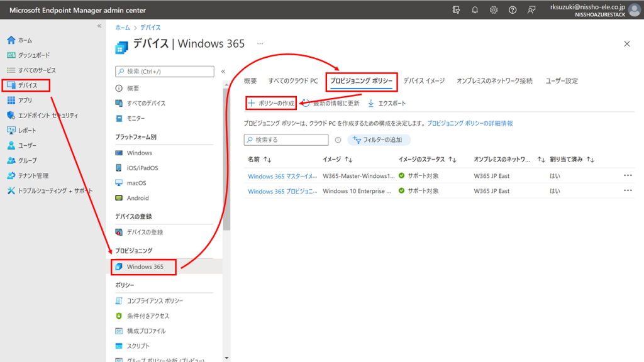Select 概要 in the device menu

click(127, 88)
